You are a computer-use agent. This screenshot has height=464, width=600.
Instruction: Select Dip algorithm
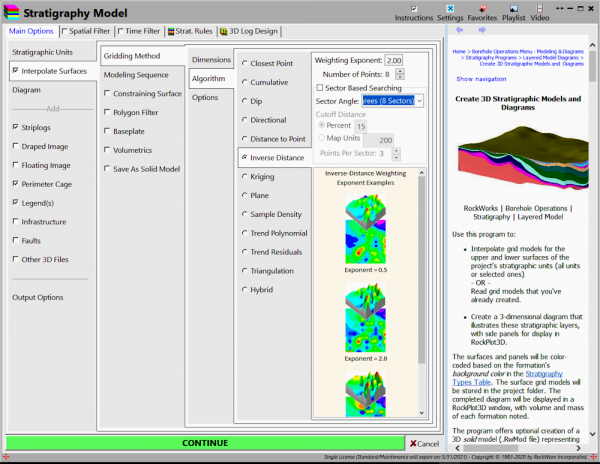[x=245, y=101]
